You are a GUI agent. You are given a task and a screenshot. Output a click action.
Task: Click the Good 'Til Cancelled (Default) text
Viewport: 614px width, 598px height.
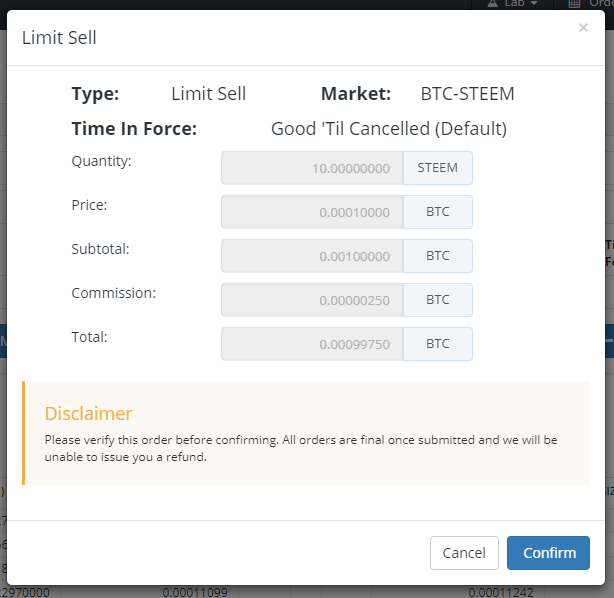click(x=389, y=129)
